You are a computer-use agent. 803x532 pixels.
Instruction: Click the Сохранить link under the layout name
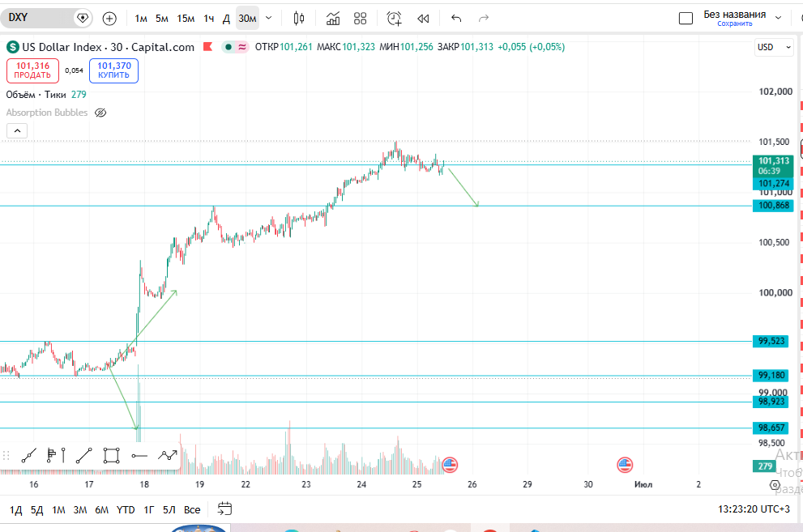(734, 24)
